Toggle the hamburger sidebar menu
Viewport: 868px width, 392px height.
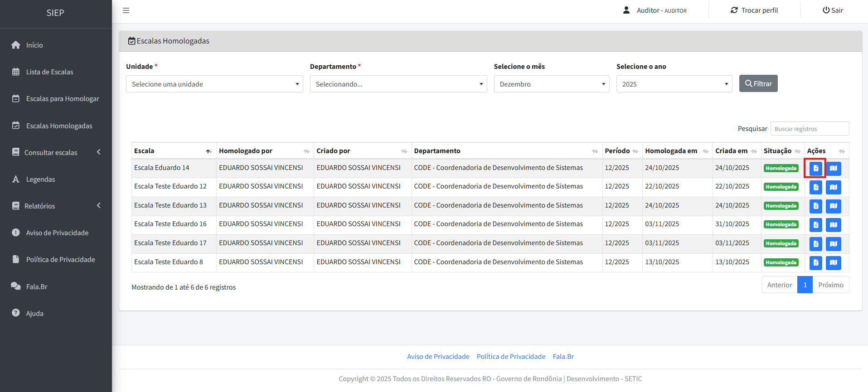pos(126,10)
